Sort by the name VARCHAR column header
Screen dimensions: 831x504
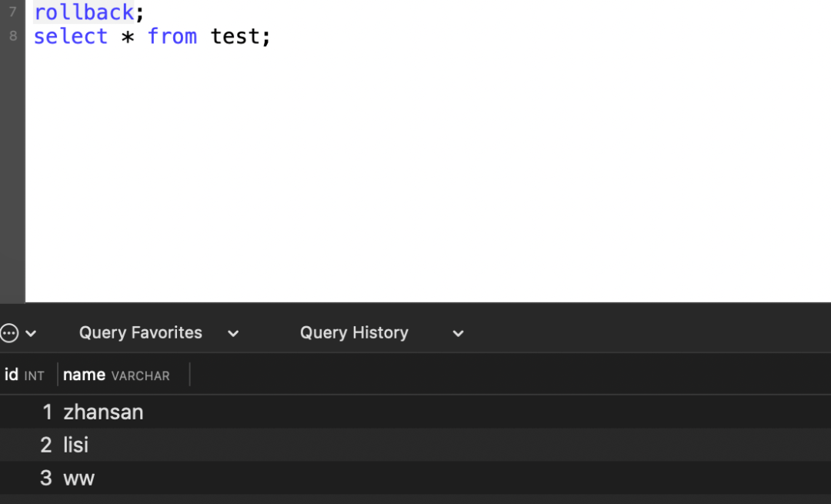(116, 375)
